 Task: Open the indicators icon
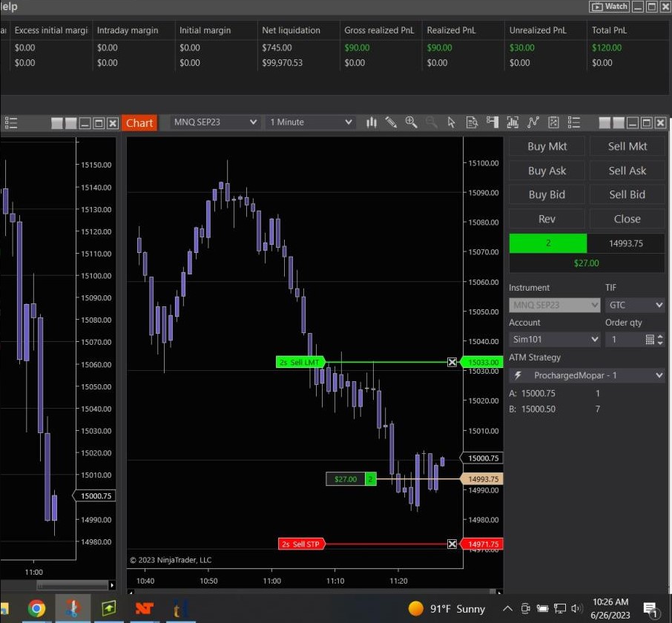coord(533,122)
